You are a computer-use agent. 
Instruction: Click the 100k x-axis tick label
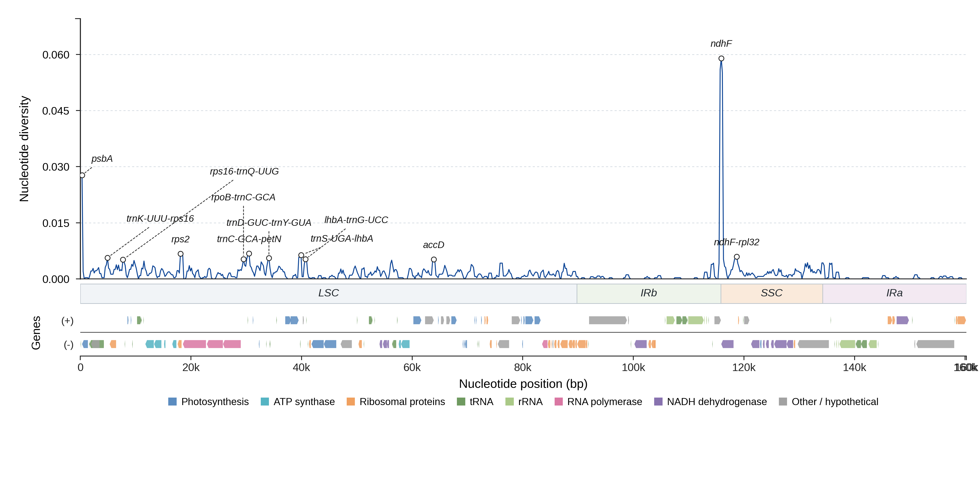pos(634,367)
